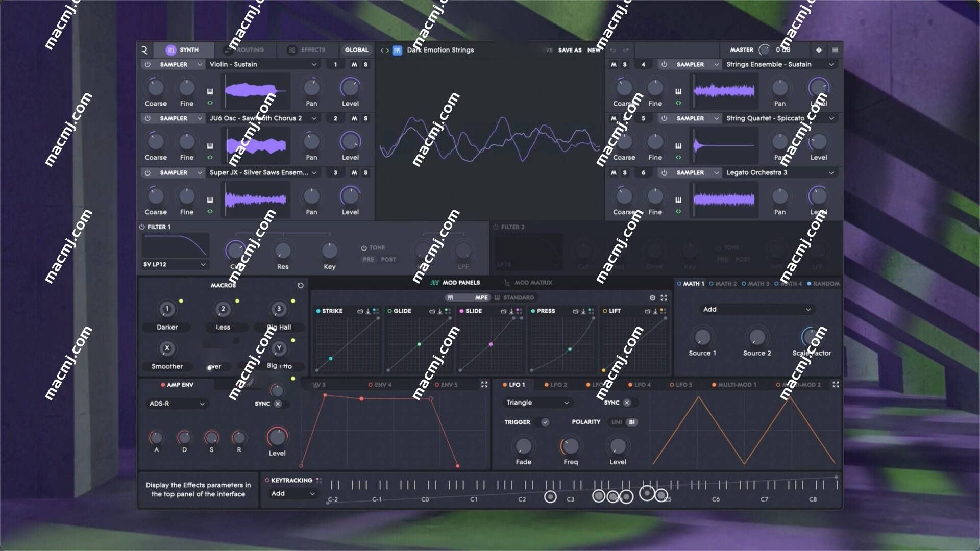The image size is (980, 551).
Task: Click loop arrows icon for String Quartet - Spiccato
Action: click(x=678, y=158)
